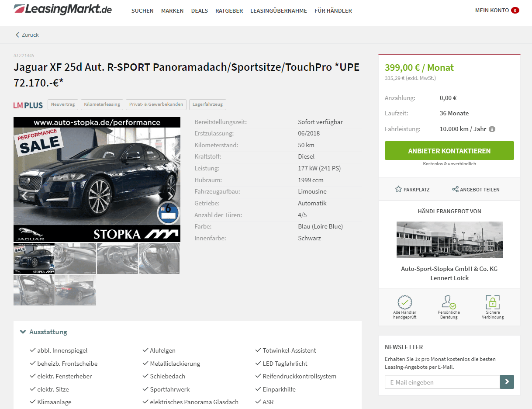Image resolution: width=532 pixels, height=409 pixels.
Task: Click the 'Einparkhilfe' equipment item
Action: point(278,389)
